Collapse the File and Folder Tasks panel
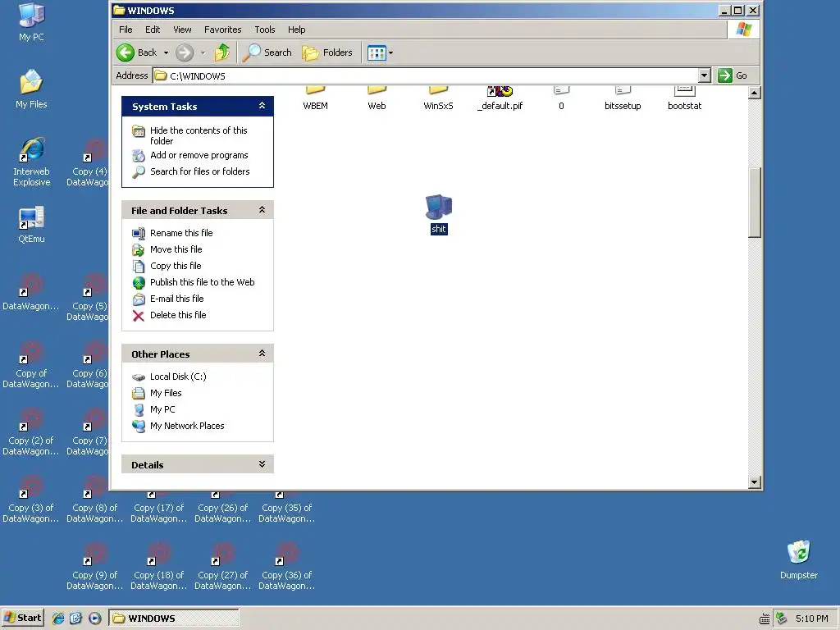Image resolution: width=840 pixels, height=630 pixels. 262,209
